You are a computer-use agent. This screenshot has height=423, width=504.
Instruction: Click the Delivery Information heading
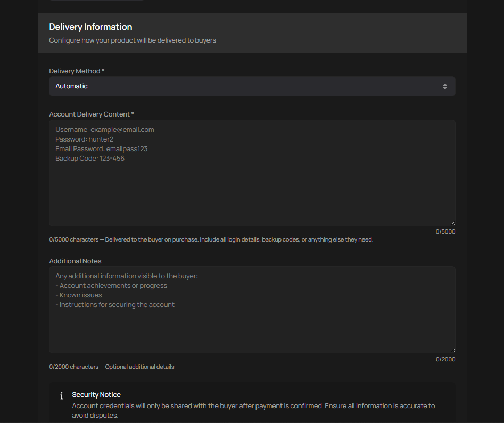click(x=90, y=27)
